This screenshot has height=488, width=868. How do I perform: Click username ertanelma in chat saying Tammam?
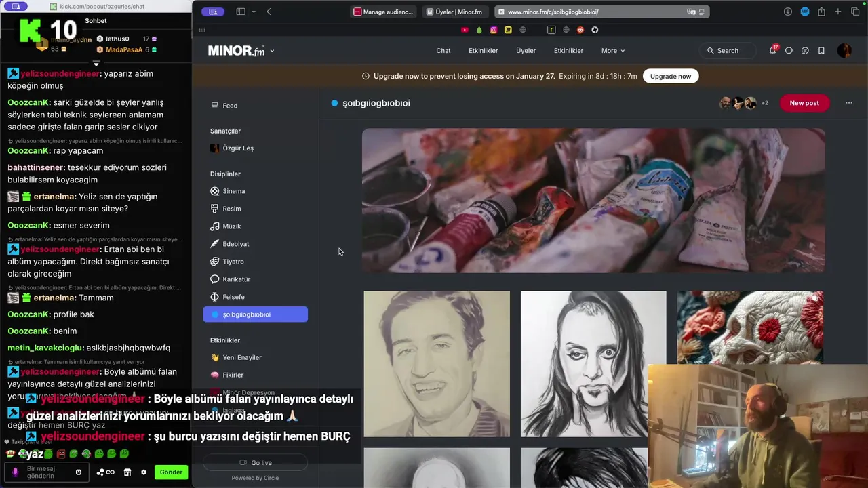tap(55, 298)
